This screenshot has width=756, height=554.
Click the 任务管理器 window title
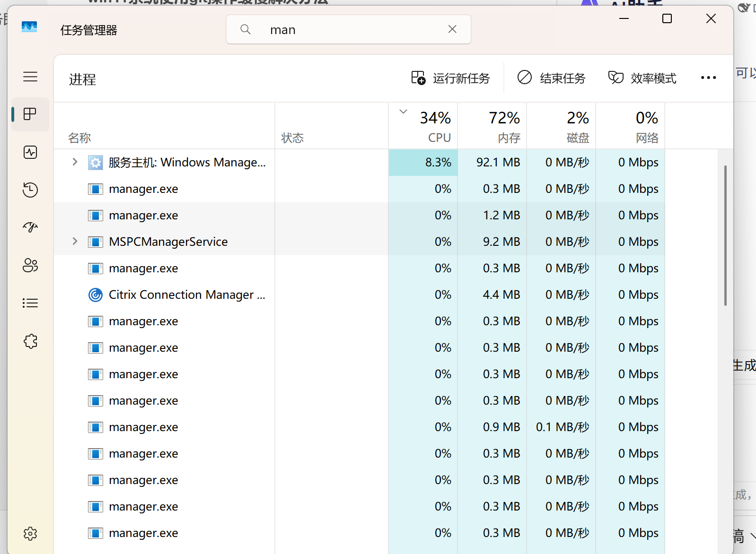coord(89,30)
